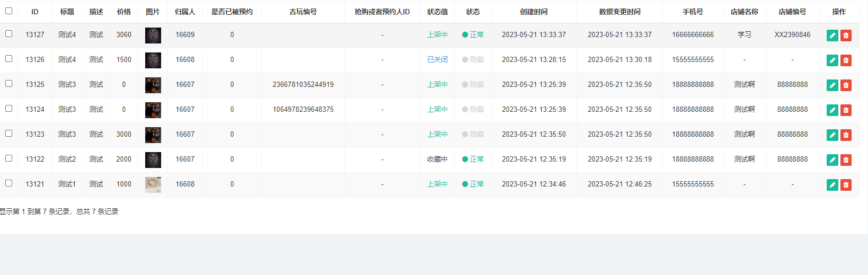
Task: Delete record 13125 with trash icon
Action: pyautogui.click(x=846, y=85)
